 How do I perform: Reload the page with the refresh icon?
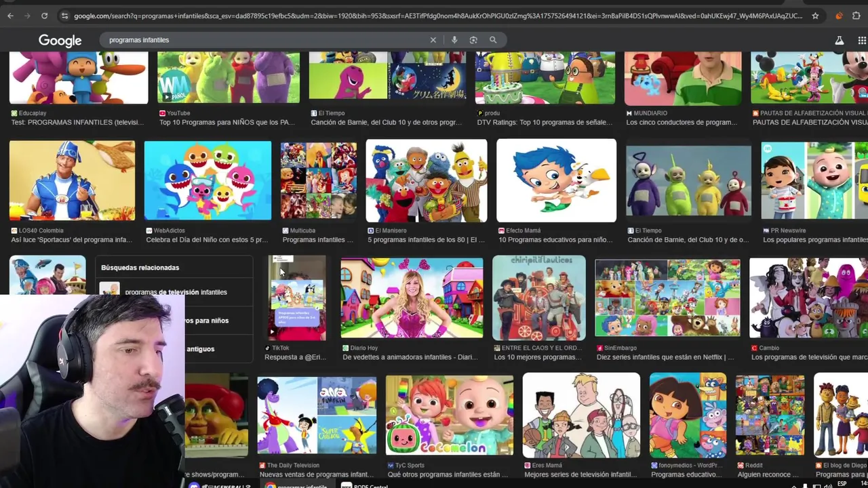pos(44,16)
